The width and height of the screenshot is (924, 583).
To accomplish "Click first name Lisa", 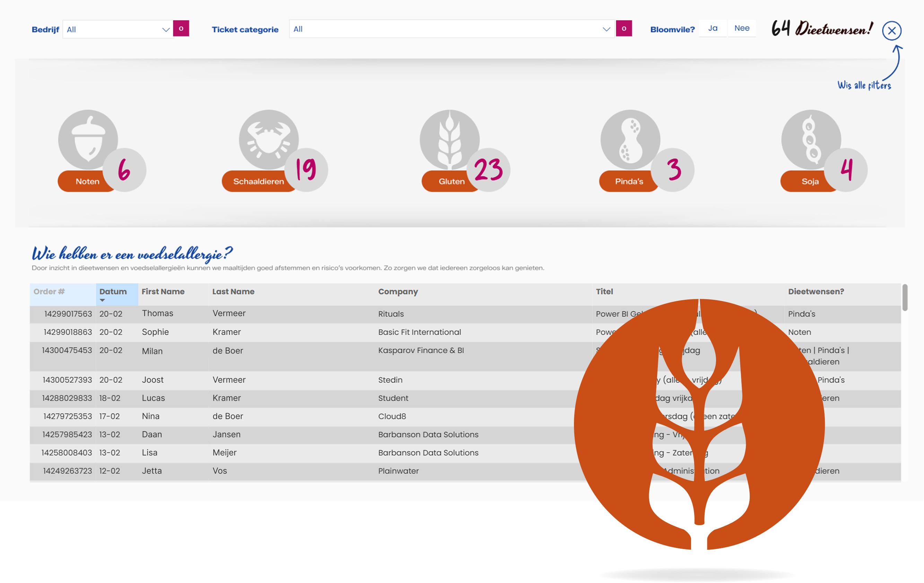I will point(150,453).
